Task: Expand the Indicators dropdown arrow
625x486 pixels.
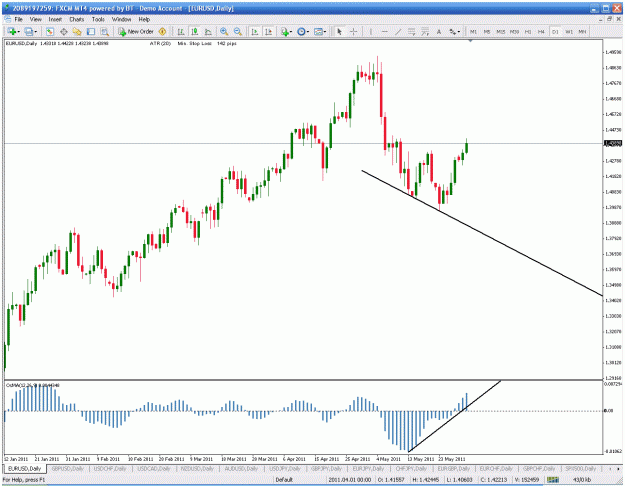Action: coord(291,32)
